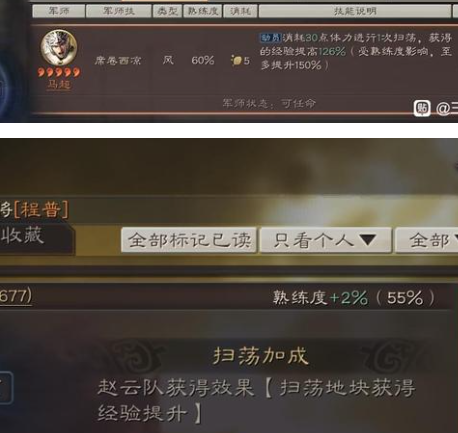Click the 消耗 column header

240,11
